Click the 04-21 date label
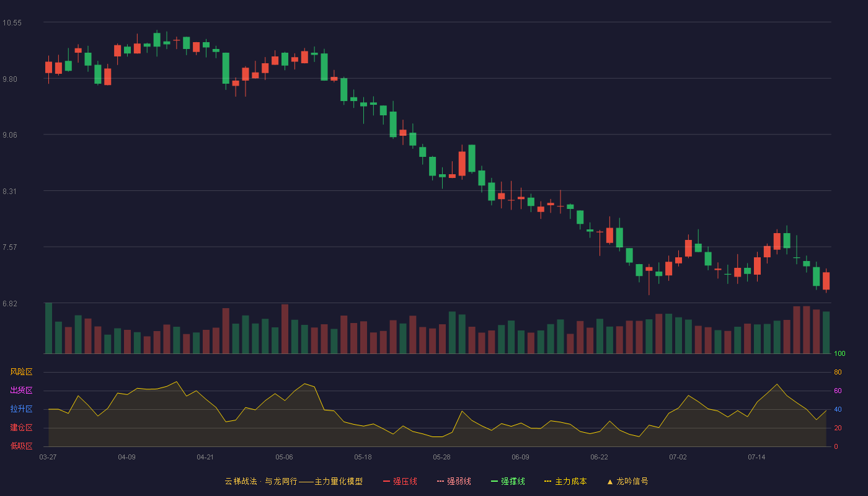 (205, 457)
